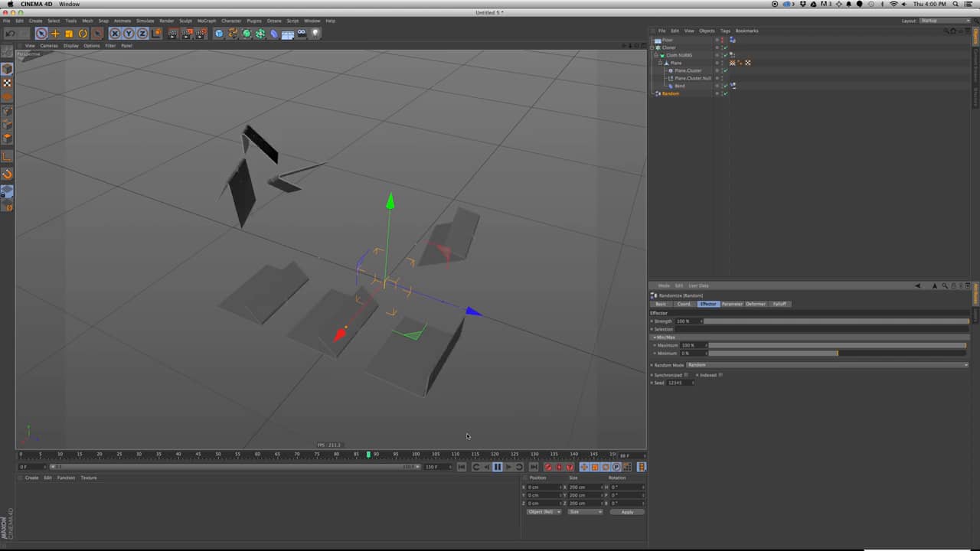Screen dimensions: 980x551
Task: Toggle the Z axis lock
Action: coord(142,34)
